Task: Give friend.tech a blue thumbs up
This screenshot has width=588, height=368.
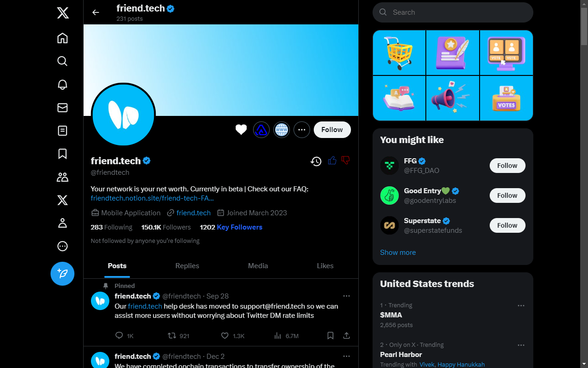Action: pos(332,161)
